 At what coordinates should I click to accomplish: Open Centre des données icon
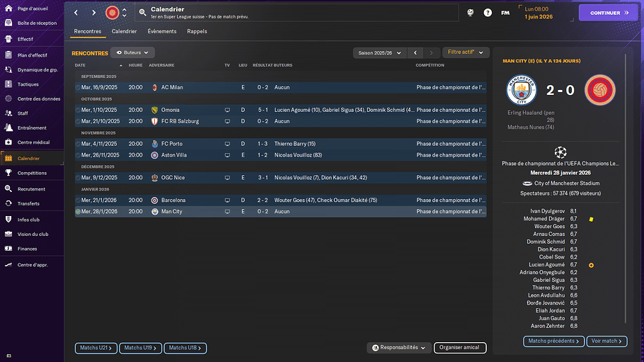pos(8,98)
